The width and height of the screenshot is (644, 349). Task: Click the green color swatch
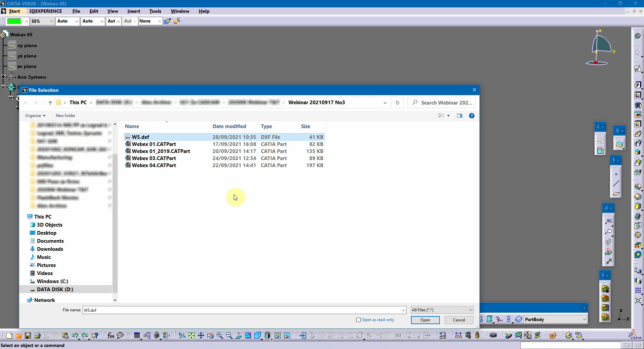tap(14, 21)
